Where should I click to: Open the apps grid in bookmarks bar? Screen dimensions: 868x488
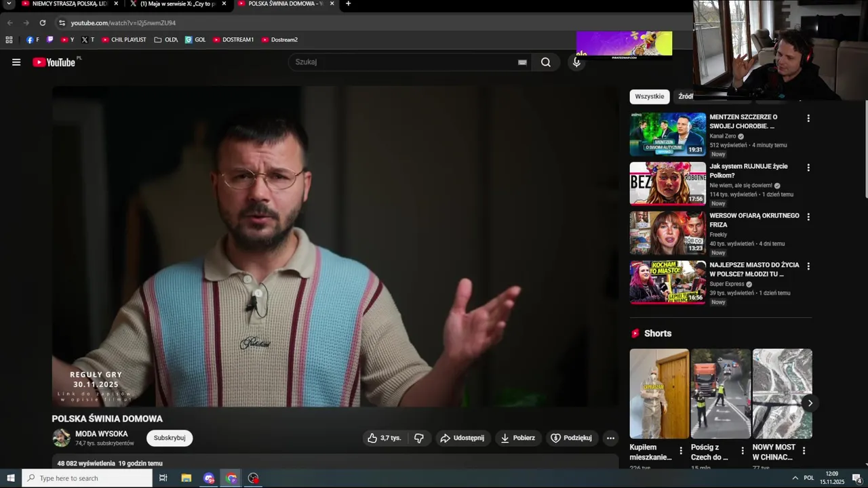9,40
